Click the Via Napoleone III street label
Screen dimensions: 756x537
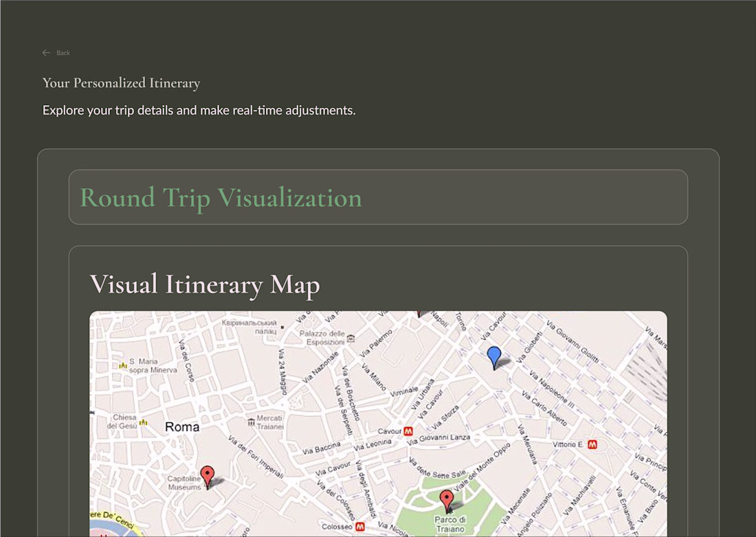point(552,389)
